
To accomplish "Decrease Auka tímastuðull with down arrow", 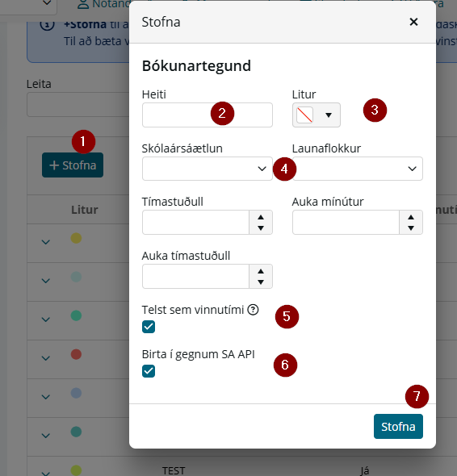I will pos(261,282).
